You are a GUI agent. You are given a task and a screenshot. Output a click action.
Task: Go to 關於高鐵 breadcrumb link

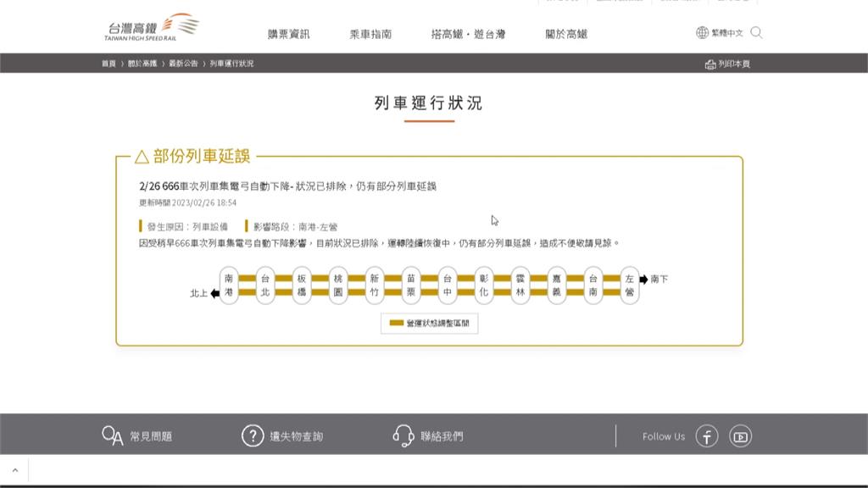click(x=142, y=64)
